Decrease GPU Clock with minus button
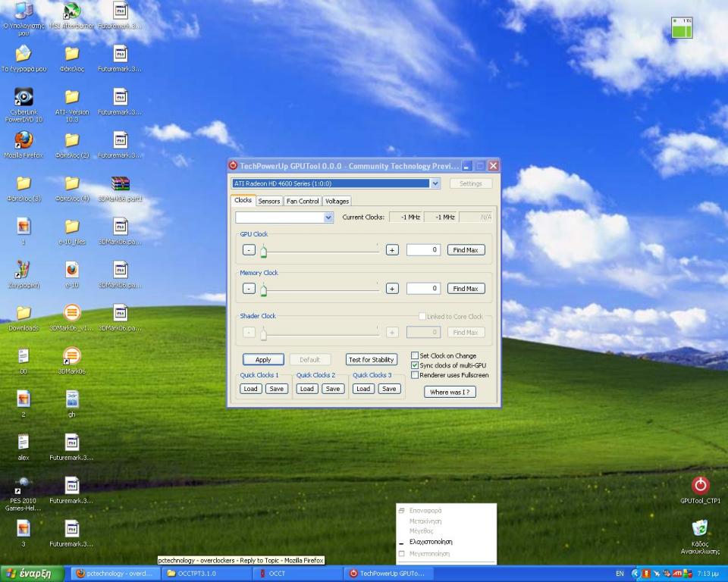Screen dimensions: 728x582 [249, 249]
